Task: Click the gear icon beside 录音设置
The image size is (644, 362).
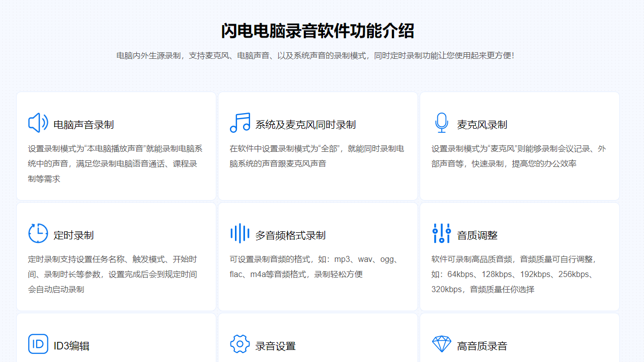Action: point(240,343)
